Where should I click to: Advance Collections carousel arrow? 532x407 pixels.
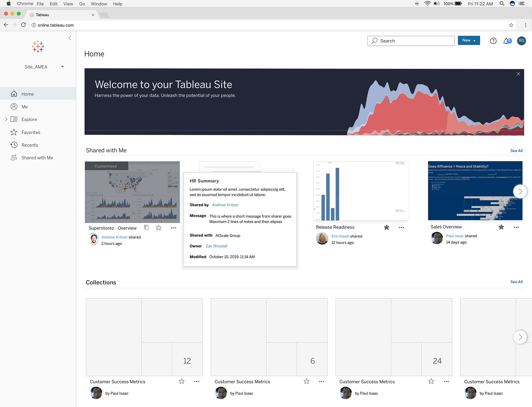(x=520, y=337)
